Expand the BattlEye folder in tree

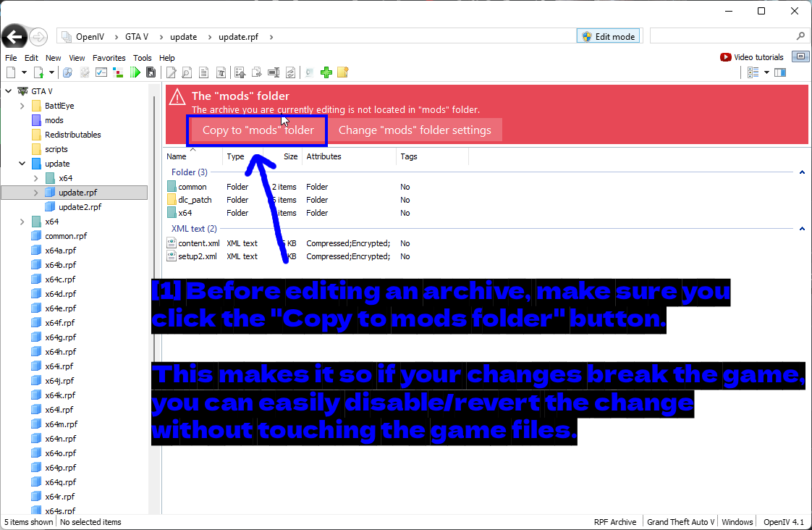22,106
